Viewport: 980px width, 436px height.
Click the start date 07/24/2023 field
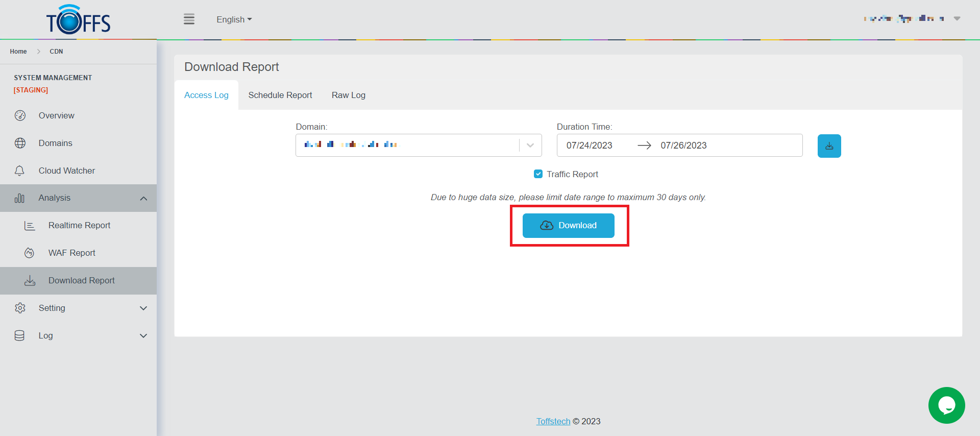[589, 146]
